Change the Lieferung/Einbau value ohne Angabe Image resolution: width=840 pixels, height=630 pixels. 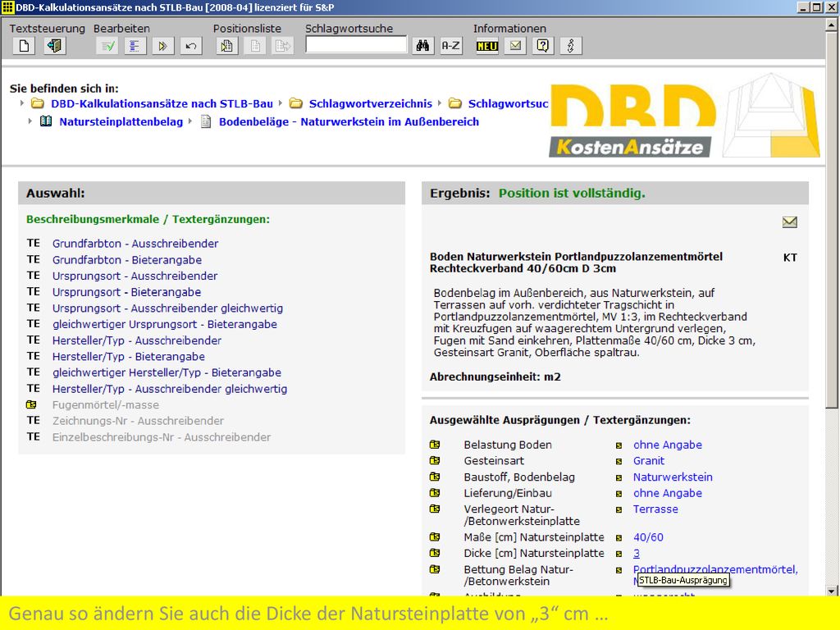coord(668,493)
